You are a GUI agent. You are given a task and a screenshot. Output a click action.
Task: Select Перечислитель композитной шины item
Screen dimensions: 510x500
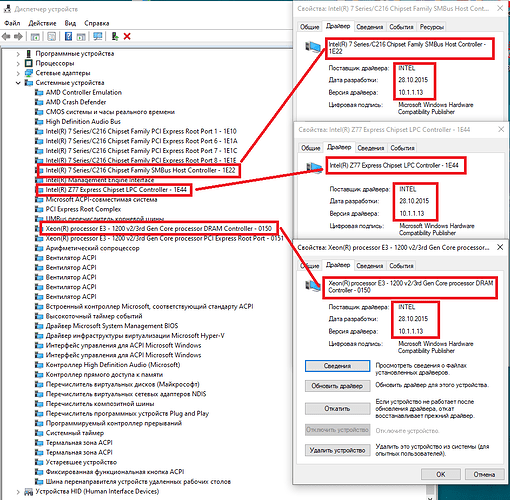pyautogui.click(x=100, y=404)
